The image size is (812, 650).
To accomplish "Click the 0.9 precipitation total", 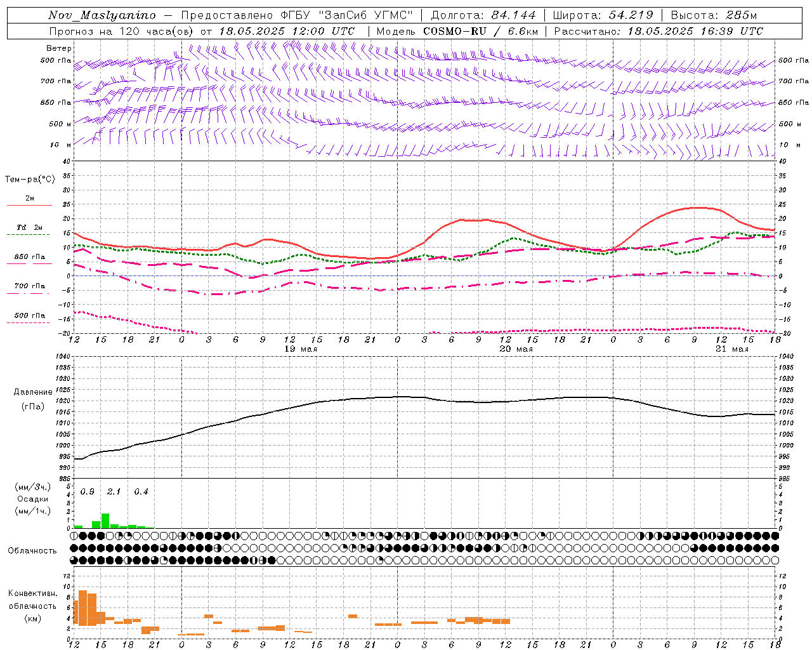I will 88,492.
